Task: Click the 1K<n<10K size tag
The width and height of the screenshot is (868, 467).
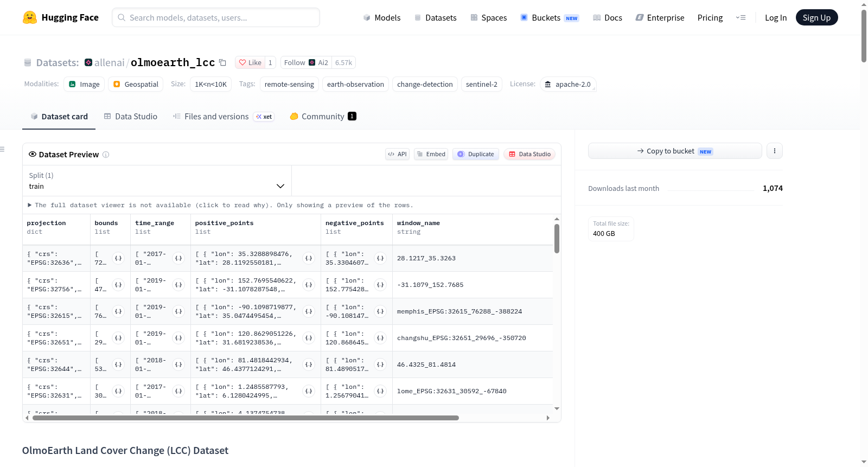Action: pos(211,84)
